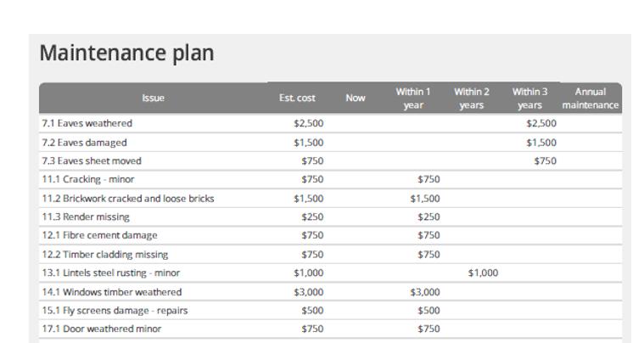This screenshot has height=343, width=644.
Task: Click 13.1 Lintels steel rusting - minor
Action: click(x=110, y=273)
